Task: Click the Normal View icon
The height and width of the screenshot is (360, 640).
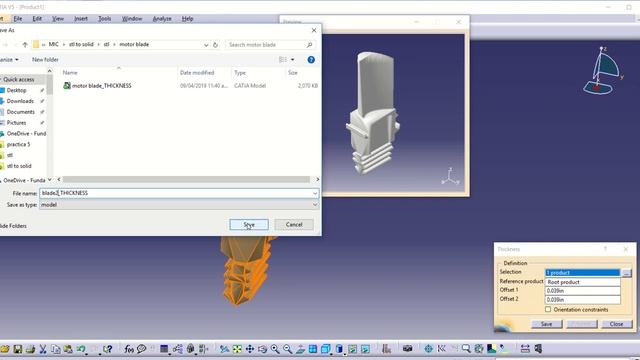Action: [x=300, y=349]
